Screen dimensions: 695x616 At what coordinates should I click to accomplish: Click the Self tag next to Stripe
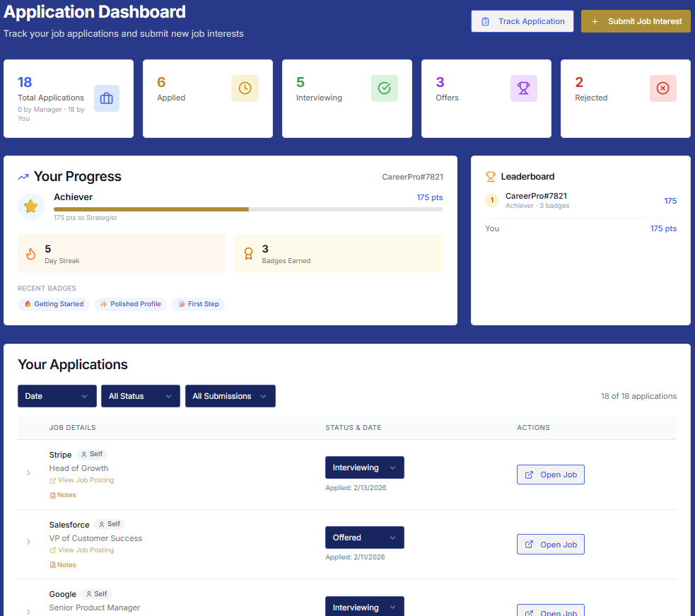(92, 454)
